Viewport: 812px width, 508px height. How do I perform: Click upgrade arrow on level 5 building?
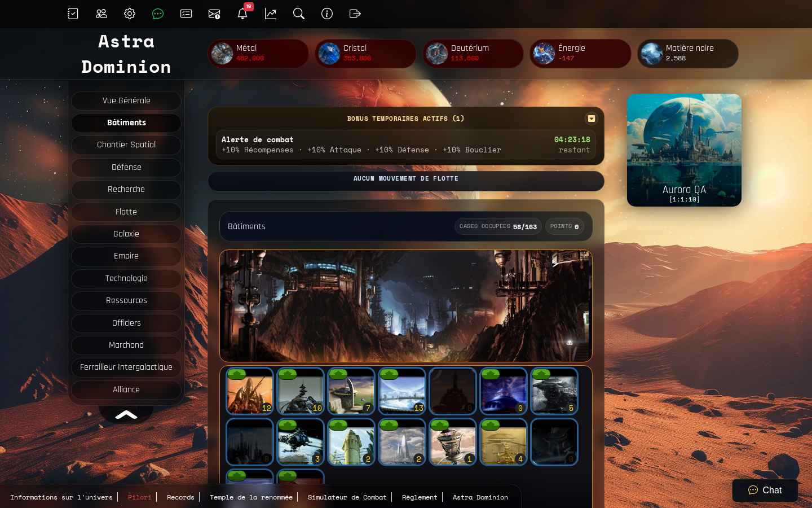(541, 374)
